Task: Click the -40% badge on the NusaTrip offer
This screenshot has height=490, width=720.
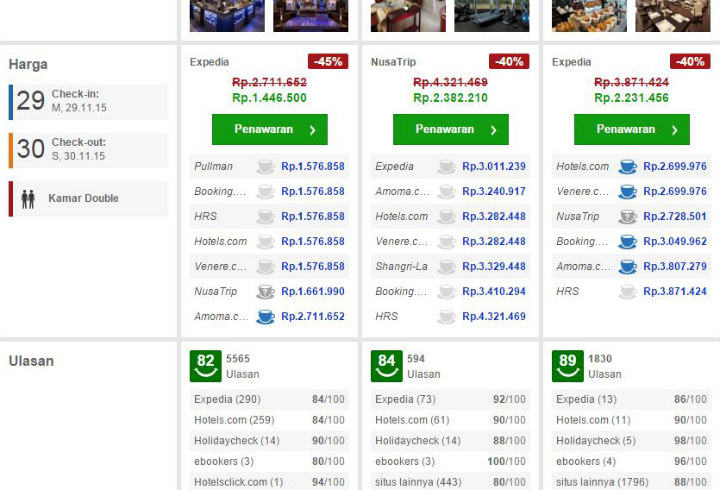Action: coord(509,62)
